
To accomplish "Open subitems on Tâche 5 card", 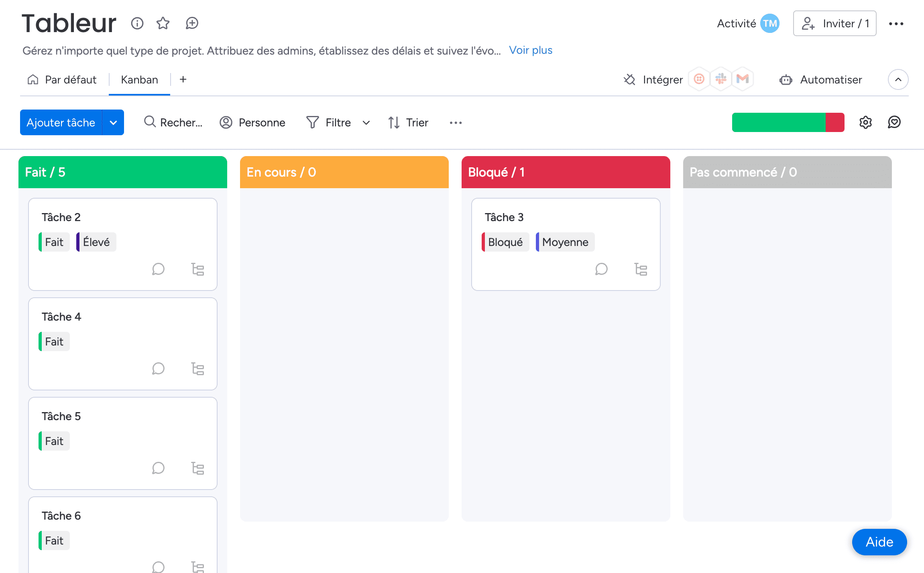I will pyautogui.click(x=197, y=468).
